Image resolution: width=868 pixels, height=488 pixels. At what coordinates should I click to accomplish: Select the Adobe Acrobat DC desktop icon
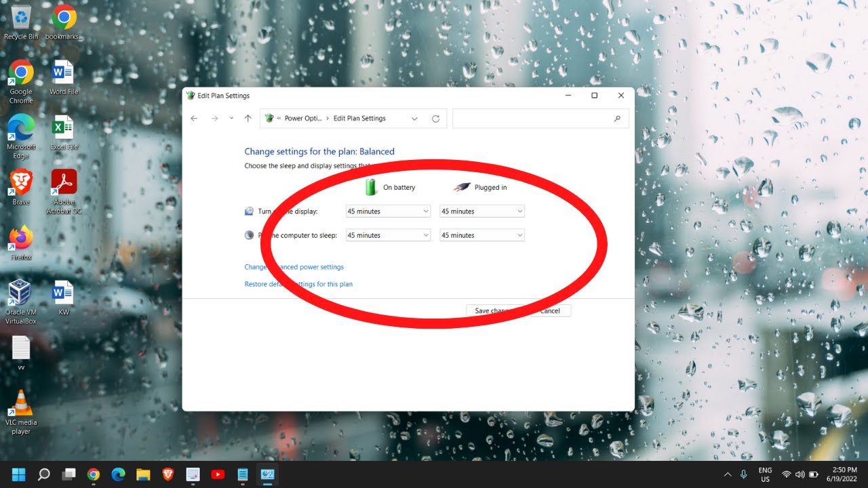(x=64, y=192)
